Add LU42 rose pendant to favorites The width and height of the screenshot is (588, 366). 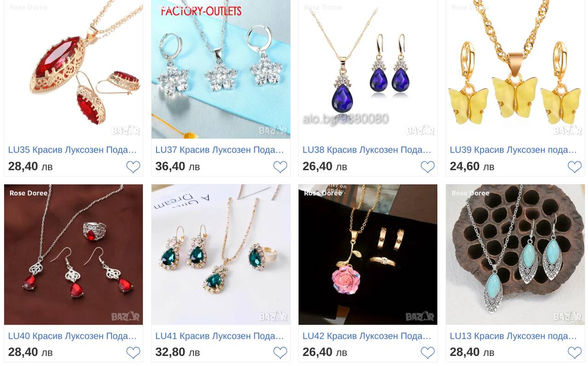428,353
